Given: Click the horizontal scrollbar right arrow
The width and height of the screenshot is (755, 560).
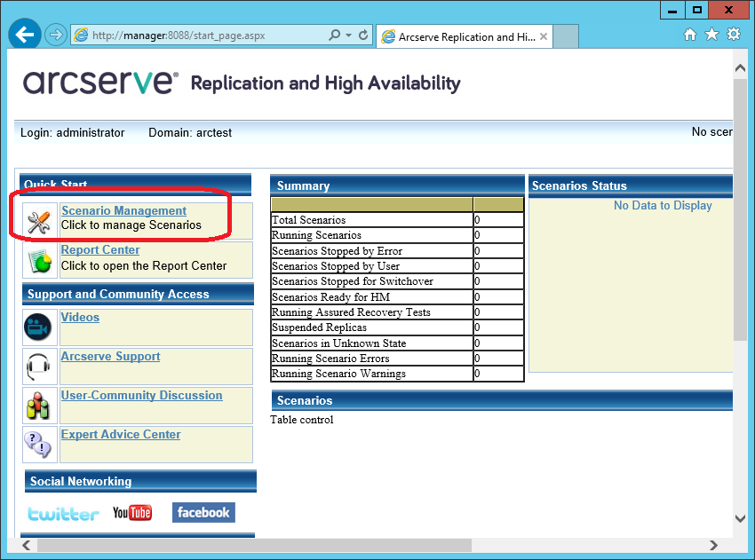Looking at the screenshot, I should click(x=713, y=545).
